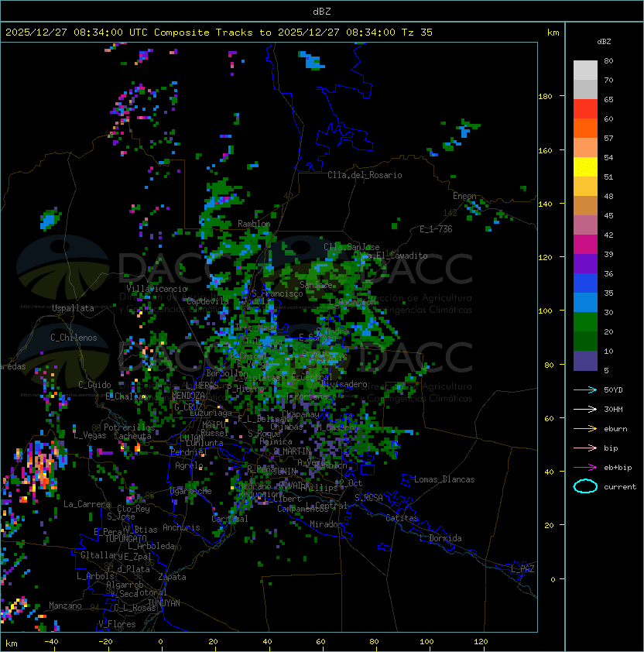The image size is (644, 652).
Task: Click the '5' value at scale bottom
Action: tap(606, 370)
